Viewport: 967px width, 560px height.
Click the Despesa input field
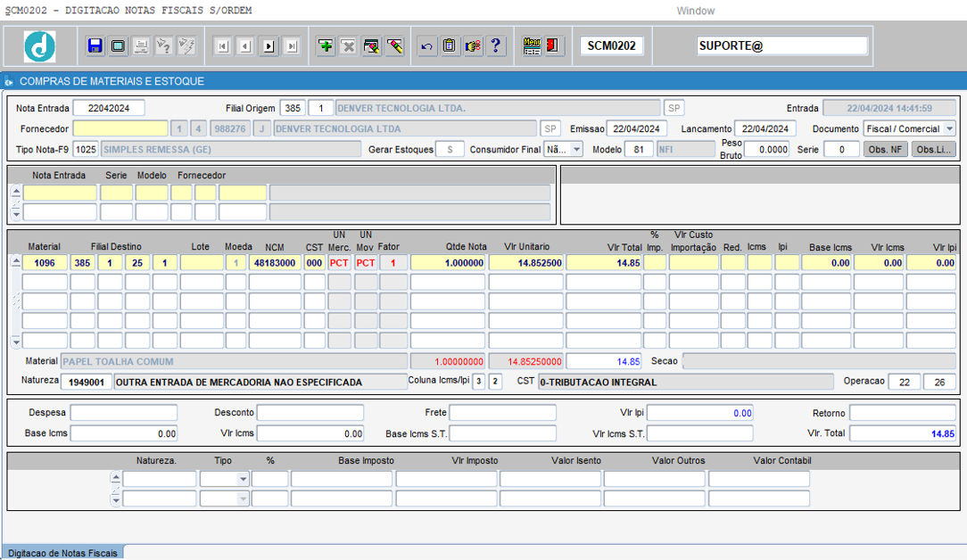(124, 413)
